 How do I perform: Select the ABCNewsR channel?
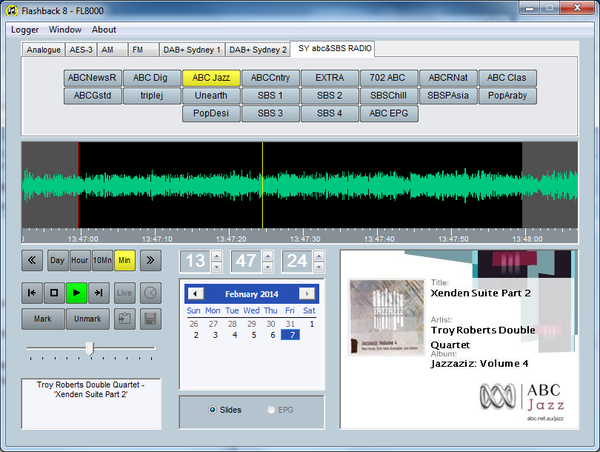(x=93, y=78)
